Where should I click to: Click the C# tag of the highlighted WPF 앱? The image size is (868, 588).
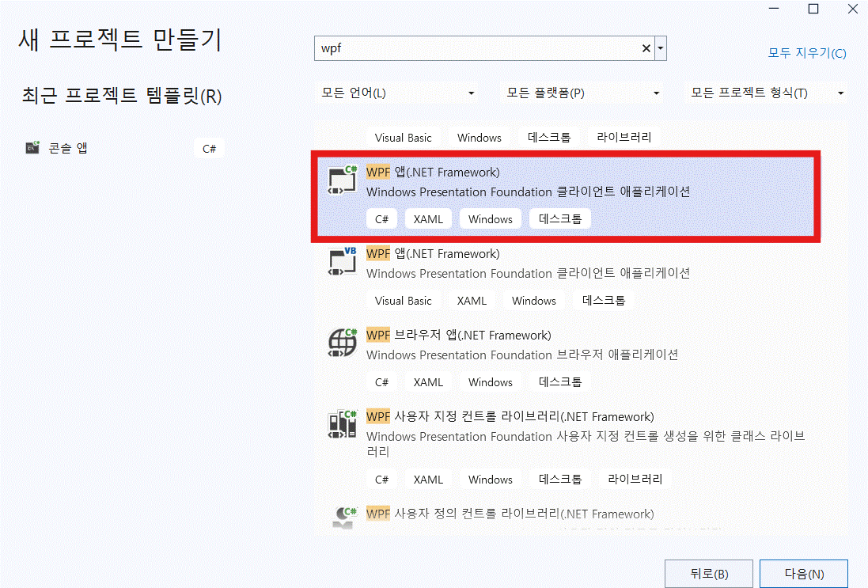coord(381,219)
